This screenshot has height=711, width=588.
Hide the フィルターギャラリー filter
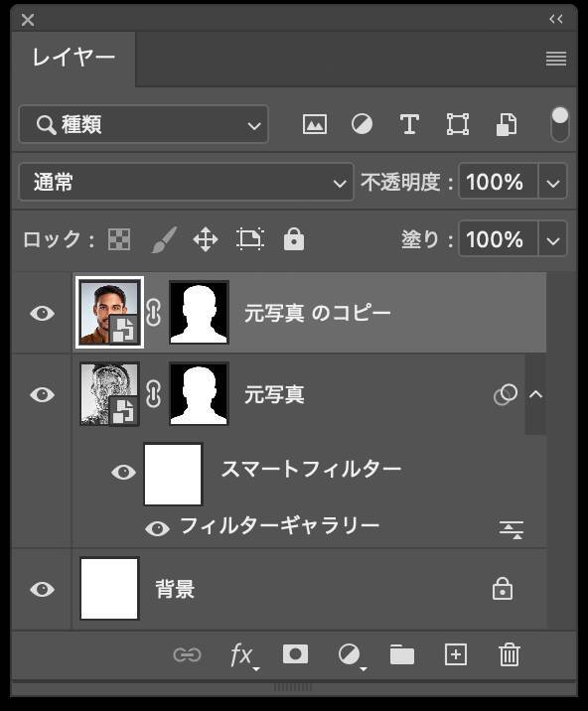pyautogui.click(x=158, y=528)
